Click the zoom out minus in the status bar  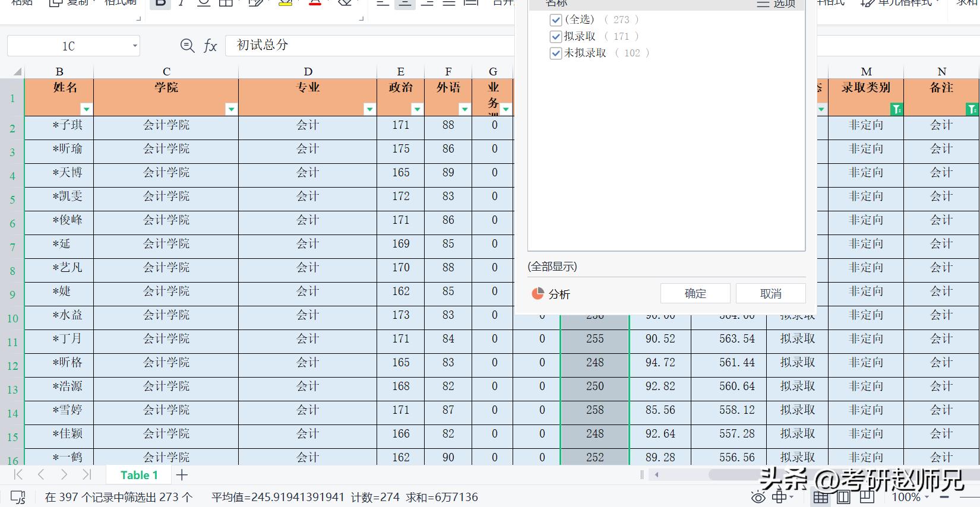[944, 498]
